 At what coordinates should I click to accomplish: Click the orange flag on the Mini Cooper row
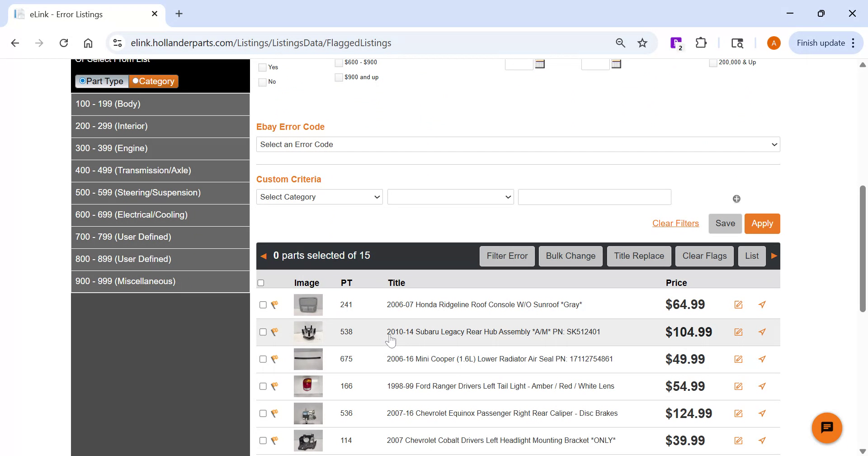[x=275, y=359]
